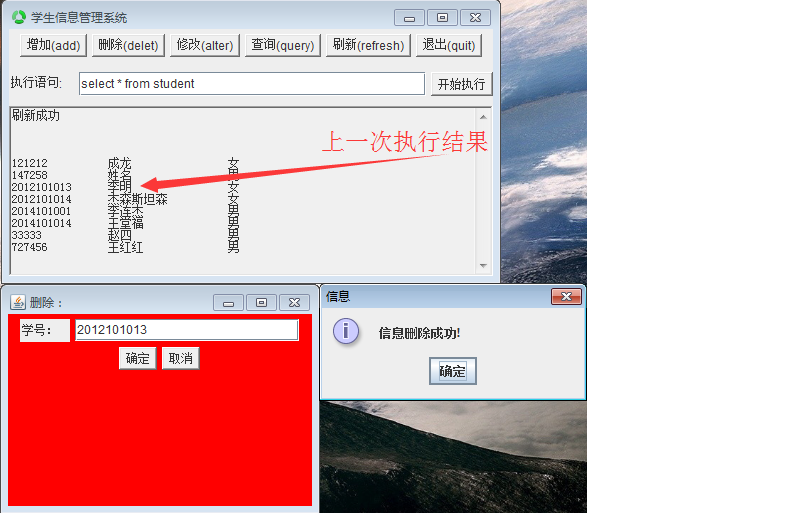This screenshot has width=786, height=513.
Task: Click the info icon in the 信息 dialog
Action: pyautogui.click(x=346, y=331)
